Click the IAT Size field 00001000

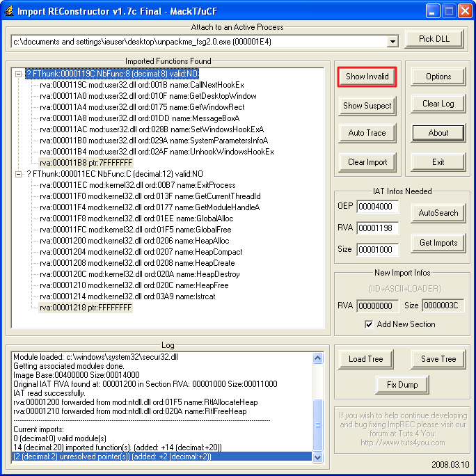(377, 250)
